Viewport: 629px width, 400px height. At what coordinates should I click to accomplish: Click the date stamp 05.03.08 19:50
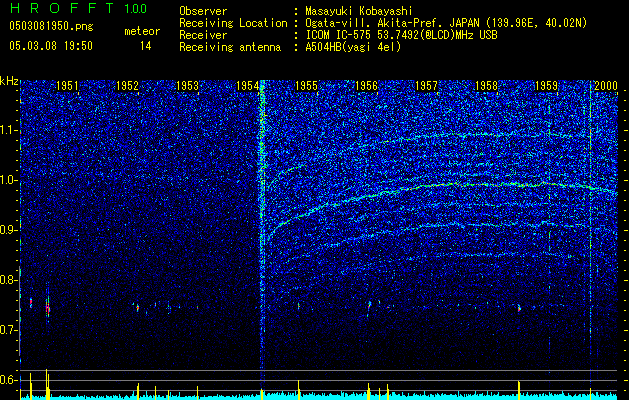tap(51, 46)
